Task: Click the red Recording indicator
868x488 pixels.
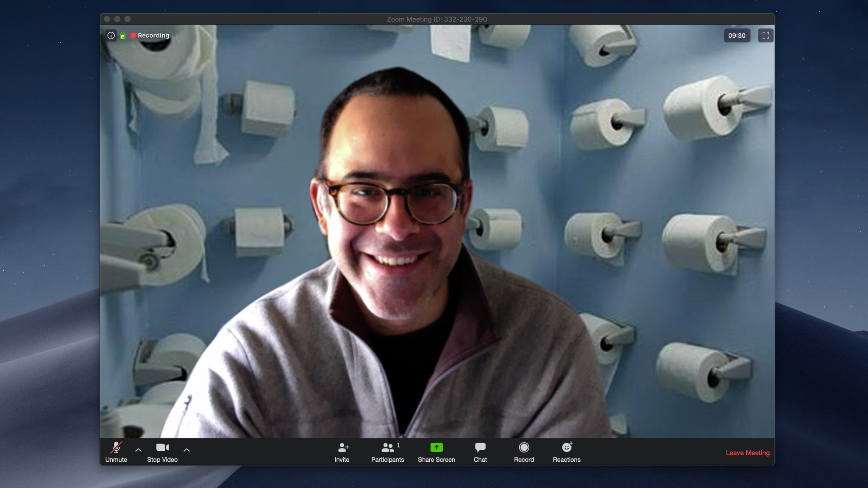Action: point(150,36)
